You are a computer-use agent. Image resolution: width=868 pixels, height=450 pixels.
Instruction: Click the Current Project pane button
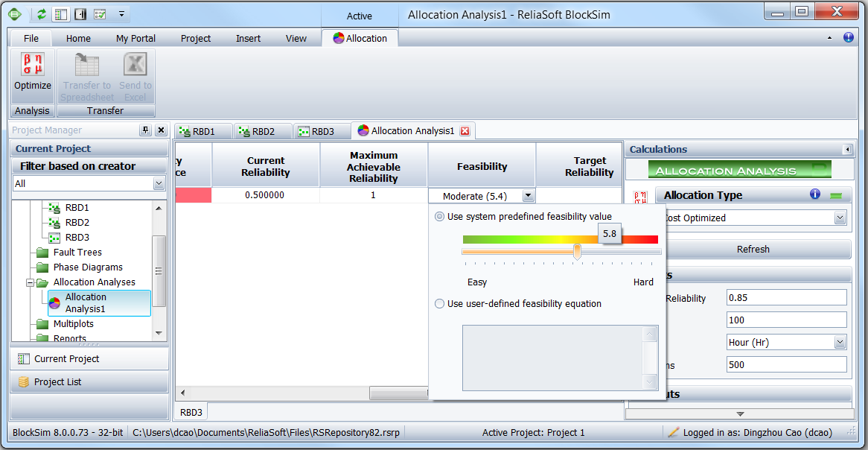pos(89,359)
